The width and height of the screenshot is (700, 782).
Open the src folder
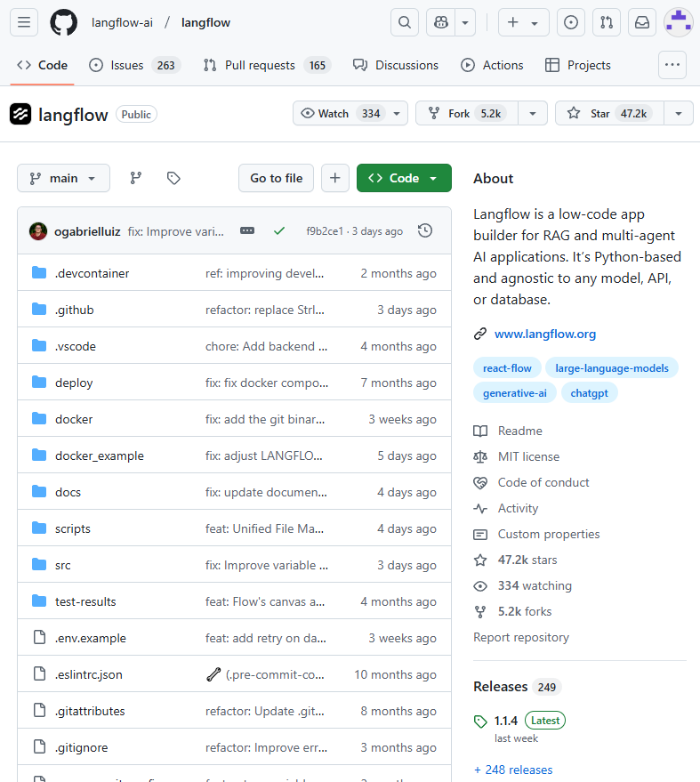tap(63, 565)
